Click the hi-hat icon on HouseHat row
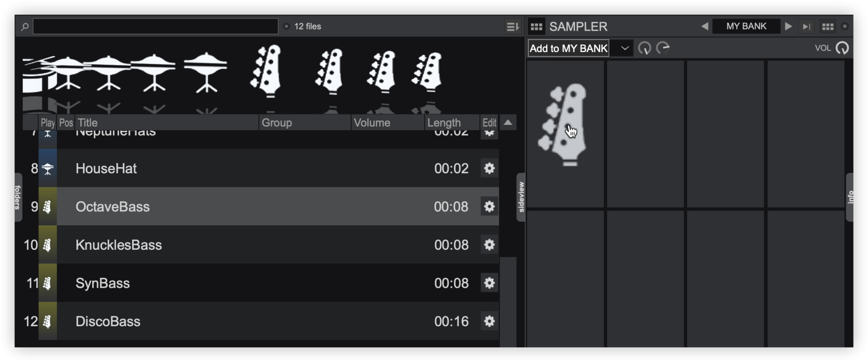 pos(47,169)
